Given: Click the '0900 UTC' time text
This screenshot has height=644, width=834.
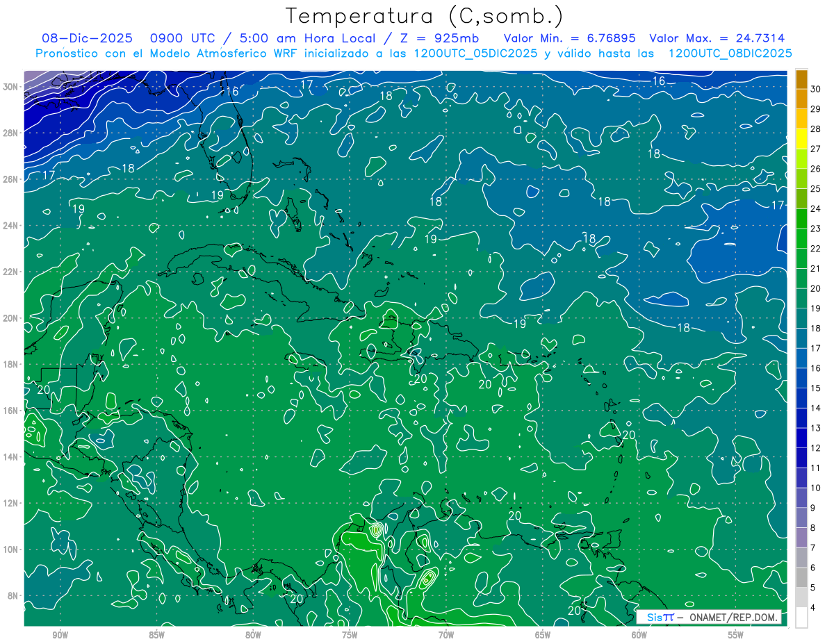Looking at the screenshot, I should point(182,38).
